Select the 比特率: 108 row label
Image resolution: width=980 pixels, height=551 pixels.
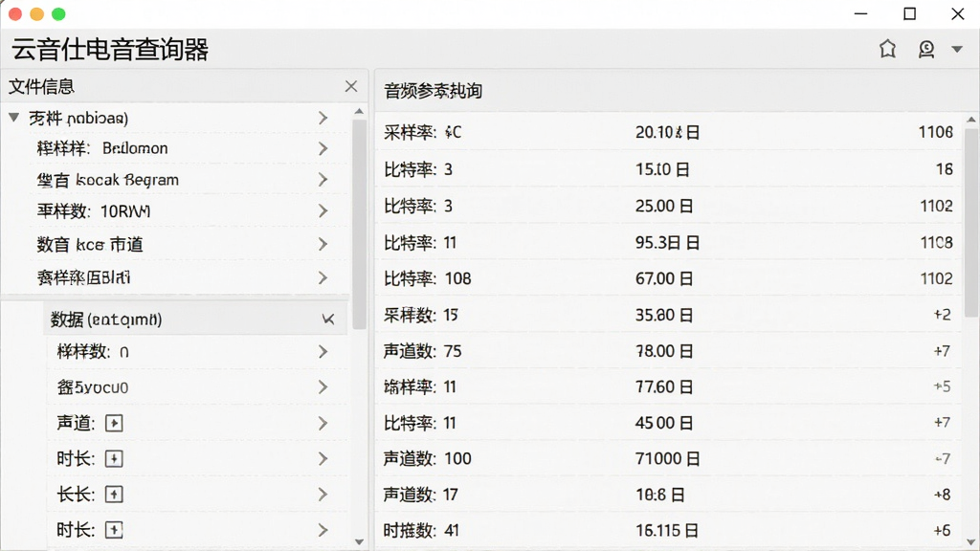click(x=428, y=278)
